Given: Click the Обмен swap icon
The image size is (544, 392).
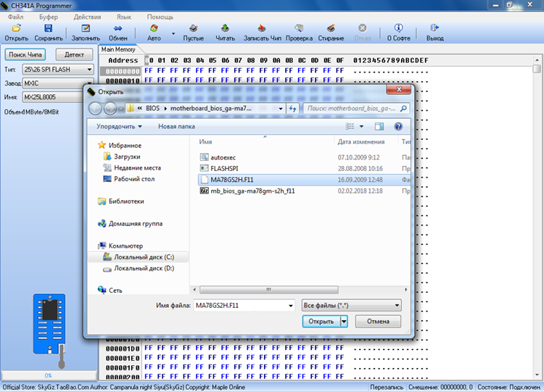Looking at the screenshot, I should (x=118, y=28).
